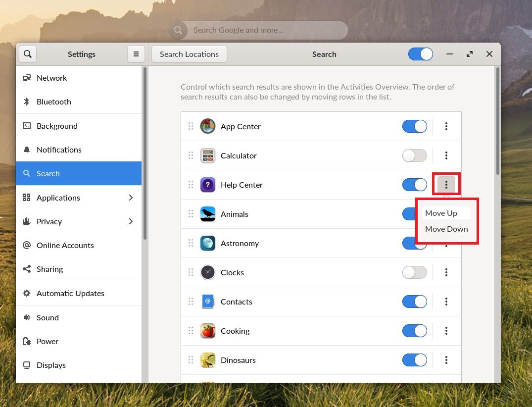This screenshot has width=532, height=407.
Task: Click the Search Google and more field
Action: 258,30
